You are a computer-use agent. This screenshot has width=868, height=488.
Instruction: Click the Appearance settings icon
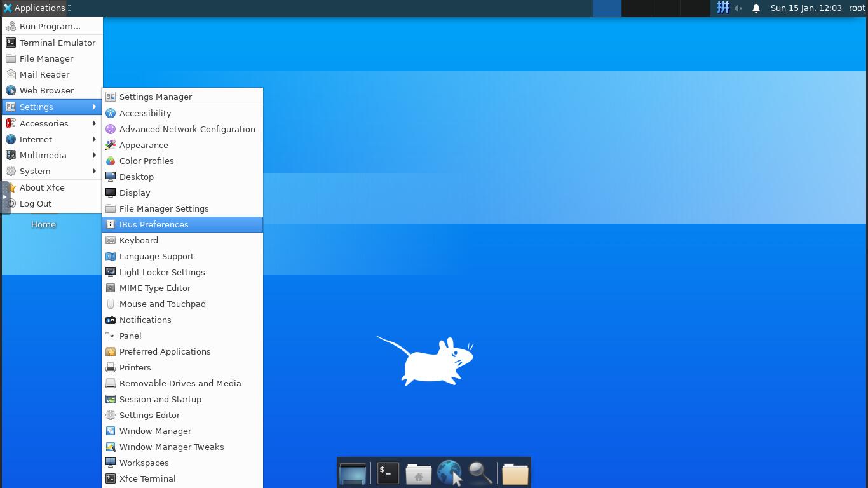[111, 145]
